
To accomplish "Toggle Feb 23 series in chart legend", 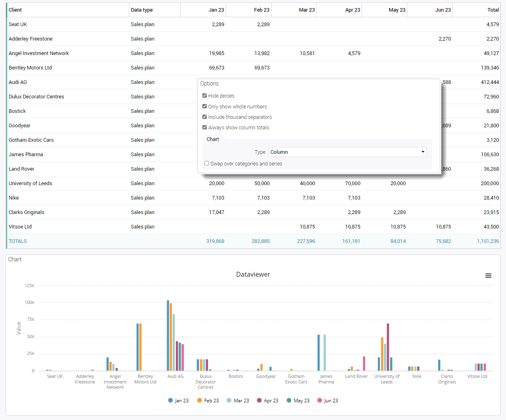I will click(x=208, y=401).
